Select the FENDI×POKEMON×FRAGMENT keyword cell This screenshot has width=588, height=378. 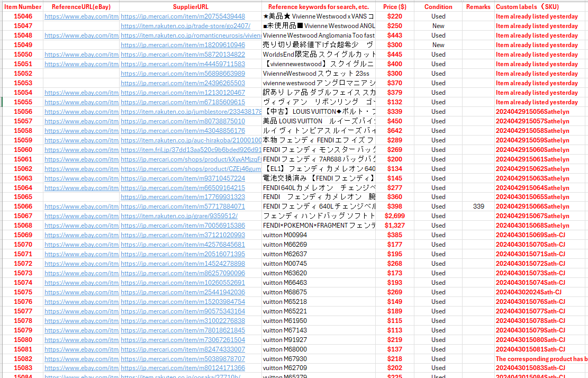319,226
